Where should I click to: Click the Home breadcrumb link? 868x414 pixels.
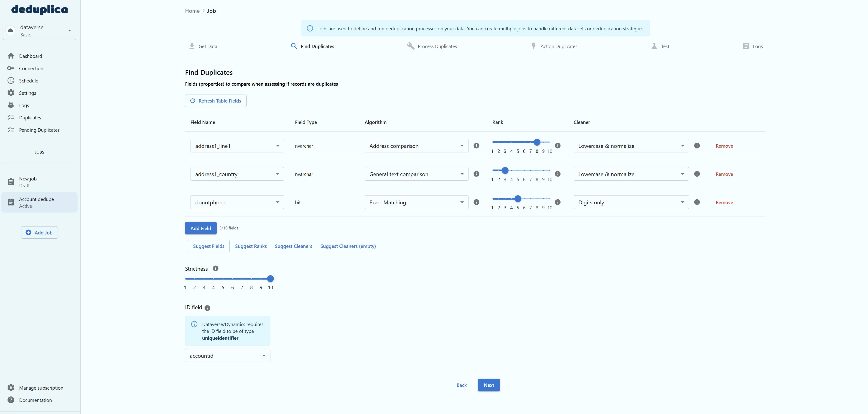point(192,10)
